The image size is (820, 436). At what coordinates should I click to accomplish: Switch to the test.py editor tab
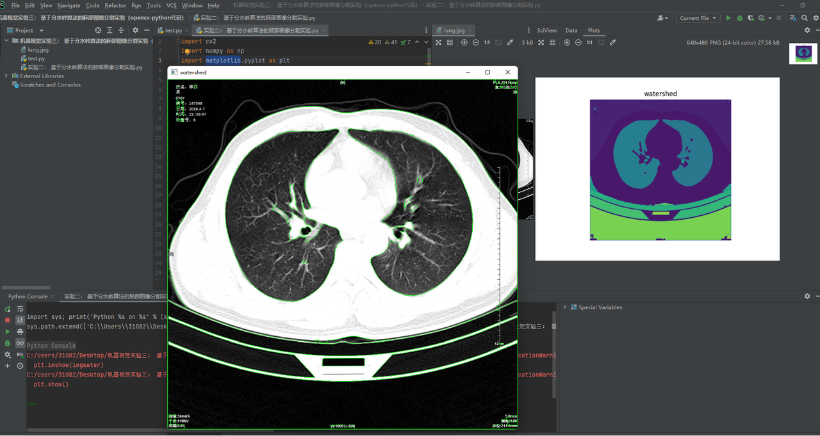(x=173, y=31)
